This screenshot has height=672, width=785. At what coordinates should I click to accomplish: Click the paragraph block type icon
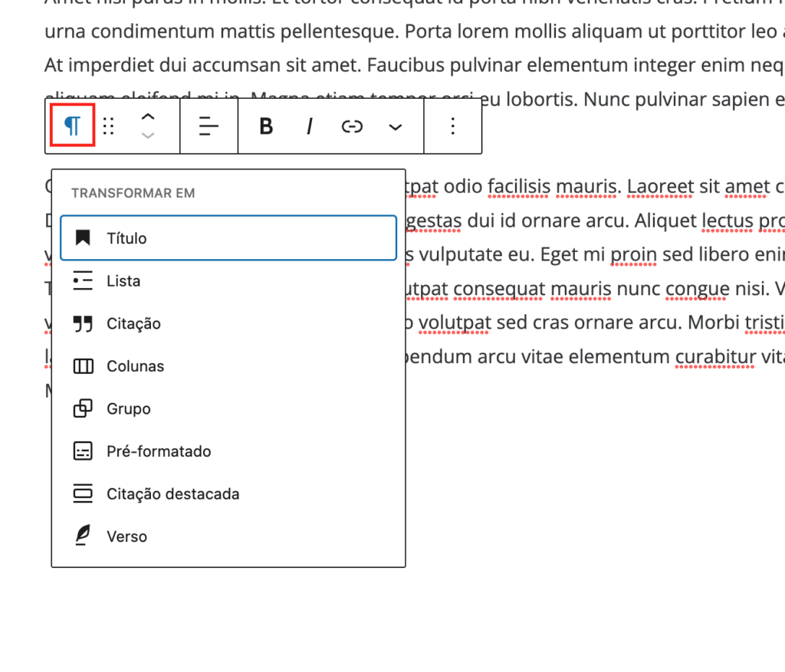click(x=72, y=126)
